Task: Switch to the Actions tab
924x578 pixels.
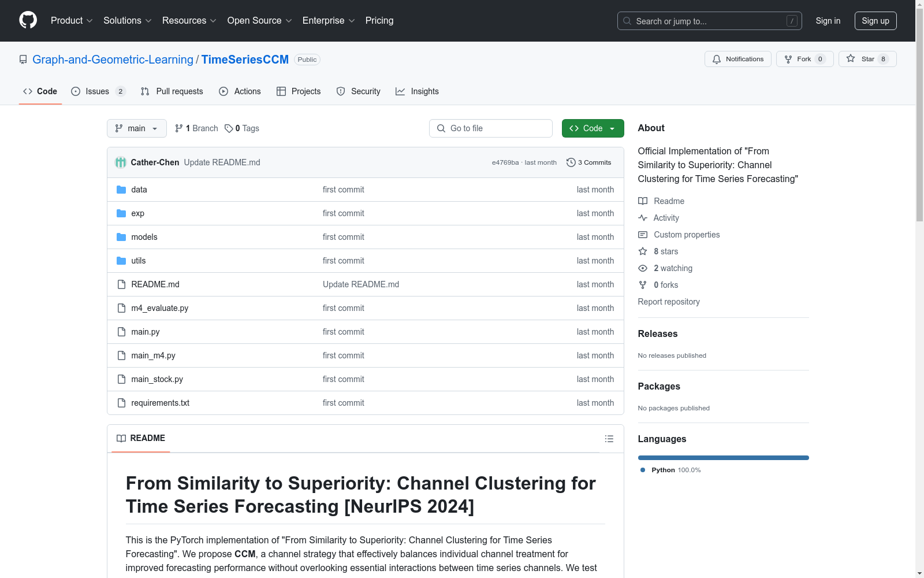Action: pyautogui.click(x=240, y=91)
